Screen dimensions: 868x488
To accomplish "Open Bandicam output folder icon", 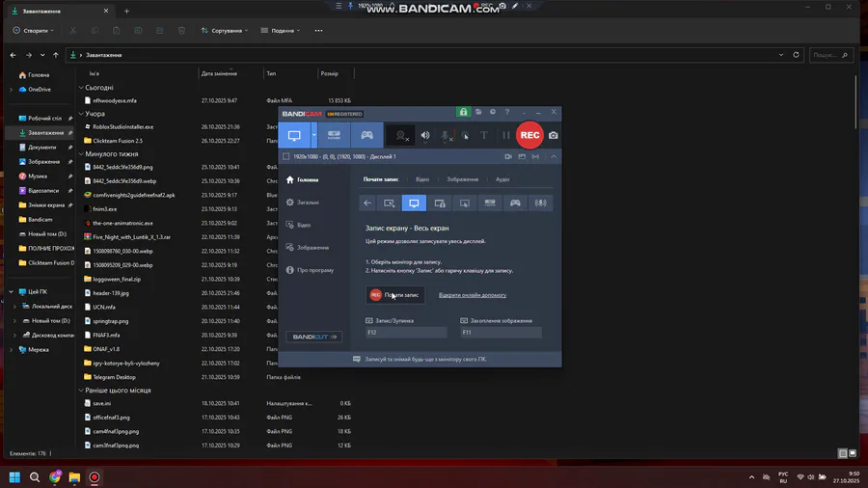I will [x=478, y=112].
